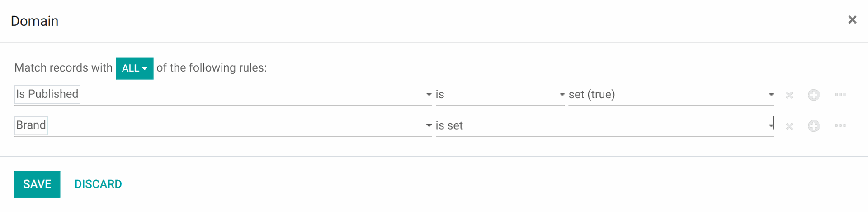
Task: Click the caret at end of 'is set' selector
Action: [x=771, y=126]
